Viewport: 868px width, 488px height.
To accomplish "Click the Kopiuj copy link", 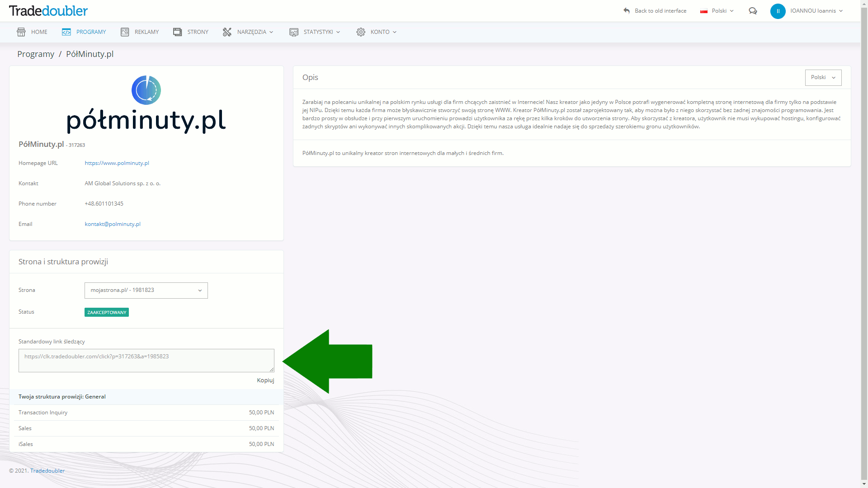I will coord(265,380).
